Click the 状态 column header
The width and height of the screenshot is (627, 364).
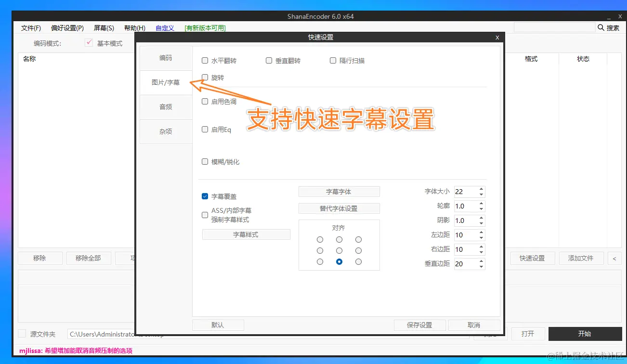[583, 59]
